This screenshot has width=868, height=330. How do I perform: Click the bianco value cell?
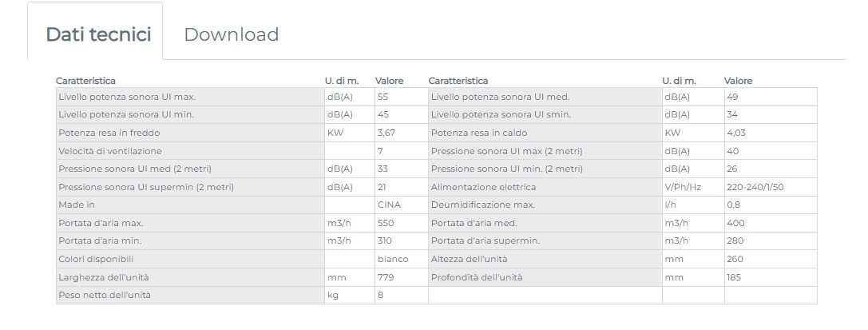(x=402, y=259)
